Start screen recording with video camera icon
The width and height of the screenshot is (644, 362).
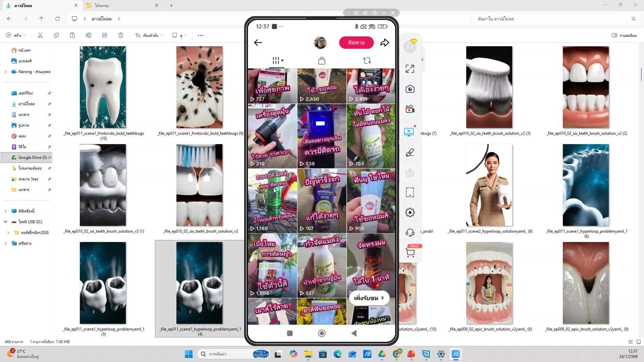point(410,109)
